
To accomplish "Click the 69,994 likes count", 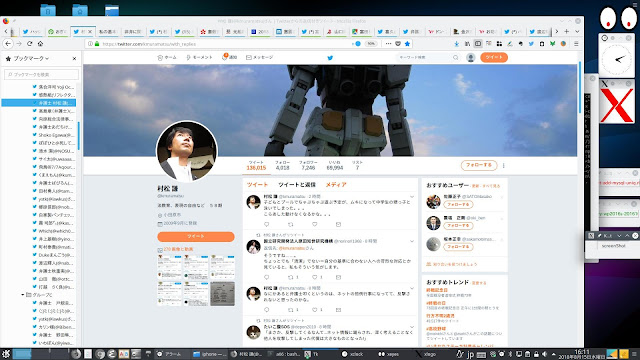I will pyautogui.click(x=335, y=168).
